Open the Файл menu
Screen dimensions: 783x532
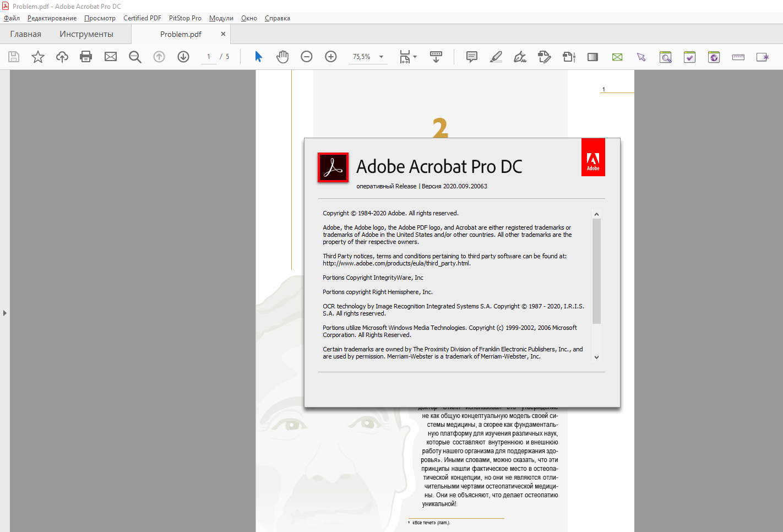tap(12, 18)
